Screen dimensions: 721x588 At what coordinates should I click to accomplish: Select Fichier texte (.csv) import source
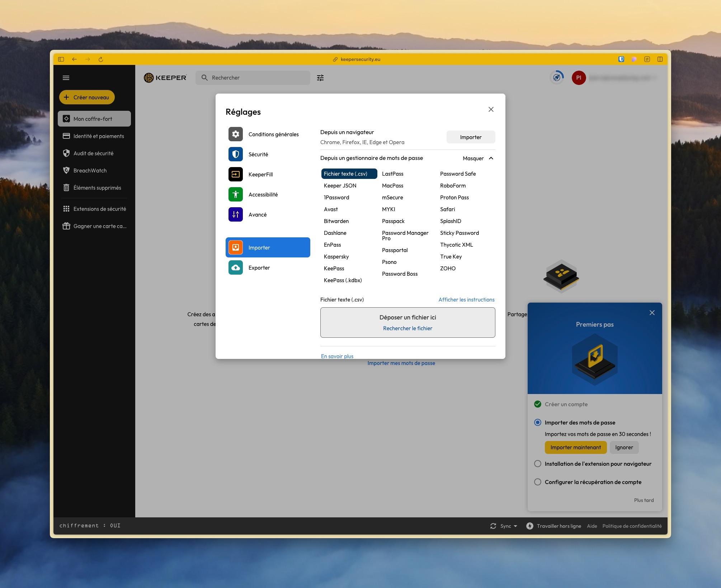(x=349, y=174)
